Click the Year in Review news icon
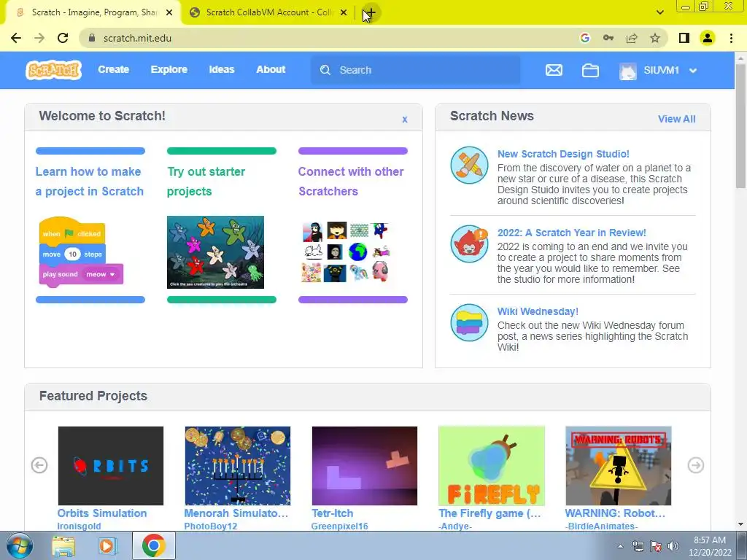This screenshot has width=747, height=560. [469, 244]
